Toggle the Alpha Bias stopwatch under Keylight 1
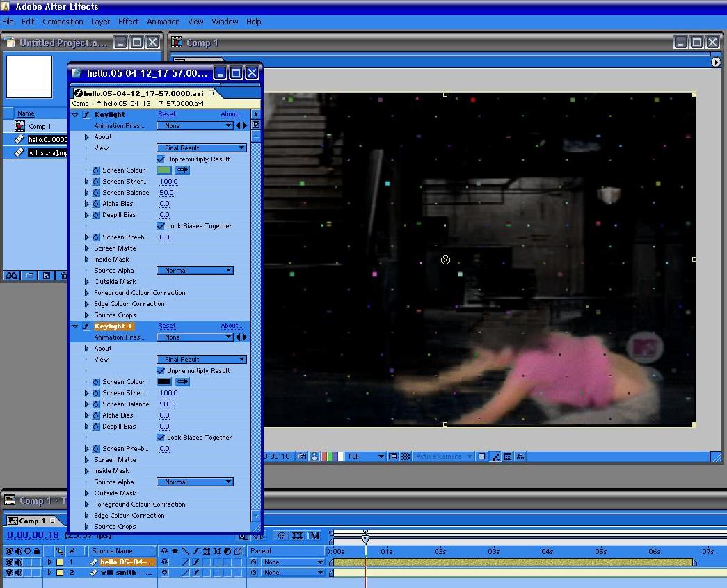Image resolution: width=727 pixels, height=588 pixels. [x=96, y=415]
